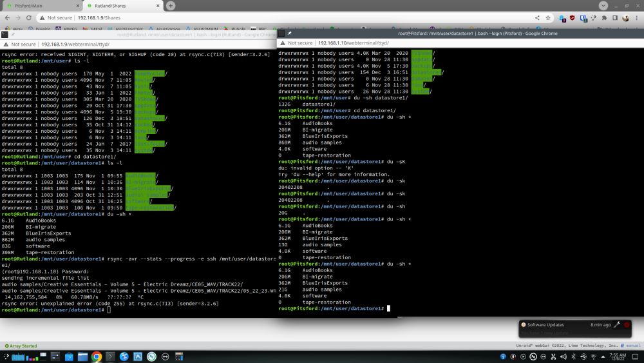Open the Chrome extensions puzzle icon
Screen dimensions: 644x363
pyautogui.click(x=604, y=17)
